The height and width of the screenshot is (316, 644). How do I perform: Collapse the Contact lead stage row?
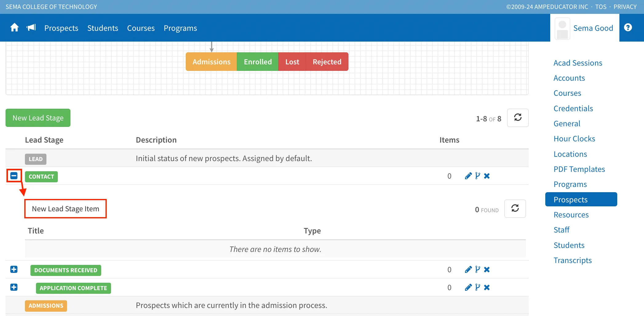[x=14, y=176]
